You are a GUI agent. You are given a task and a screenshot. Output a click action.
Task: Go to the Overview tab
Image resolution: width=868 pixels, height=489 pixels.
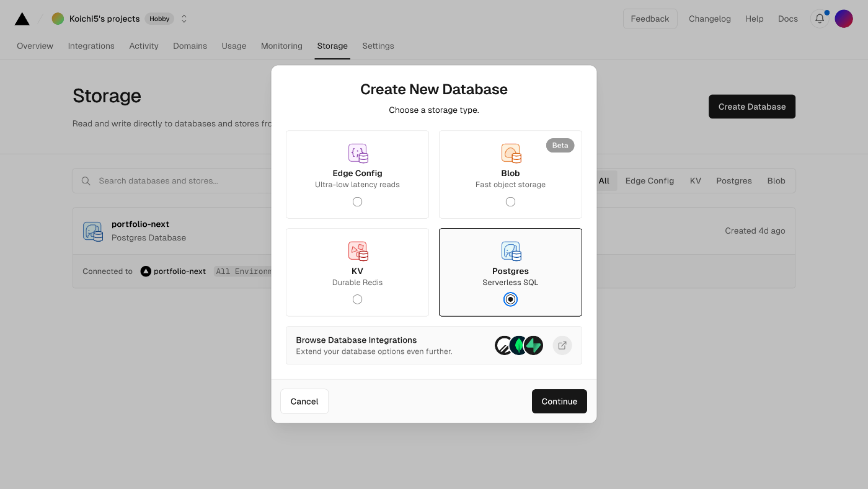(35, 46)
